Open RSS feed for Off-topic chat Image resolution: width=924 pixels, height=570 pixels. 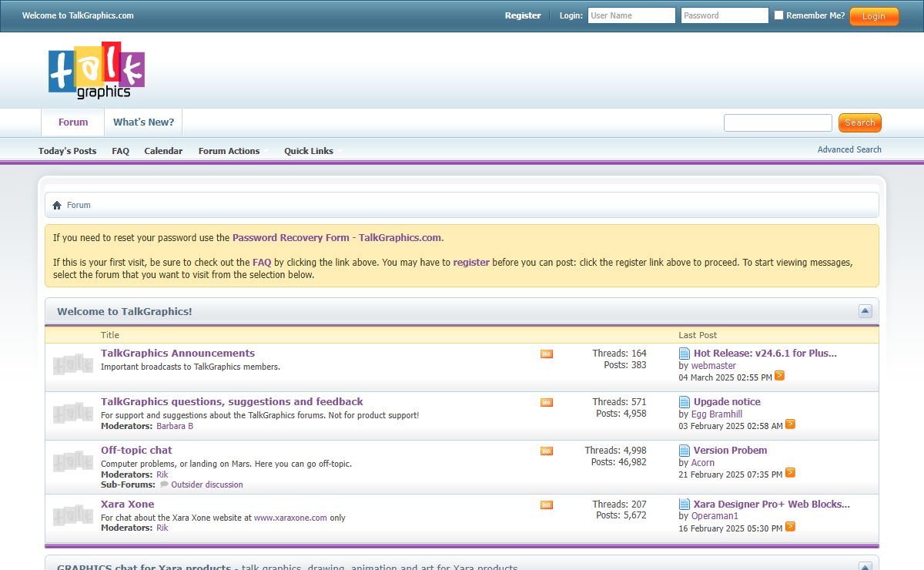(x=547, y=451)
